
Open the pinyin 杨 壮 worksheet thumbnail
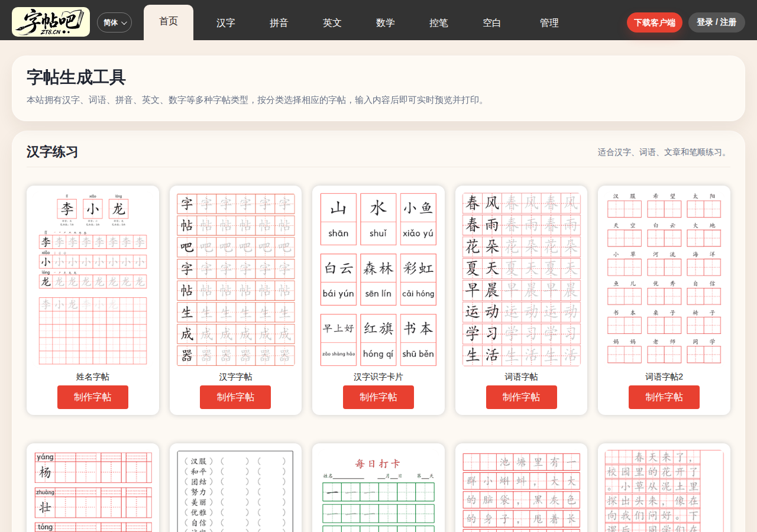tap(93, 491)
